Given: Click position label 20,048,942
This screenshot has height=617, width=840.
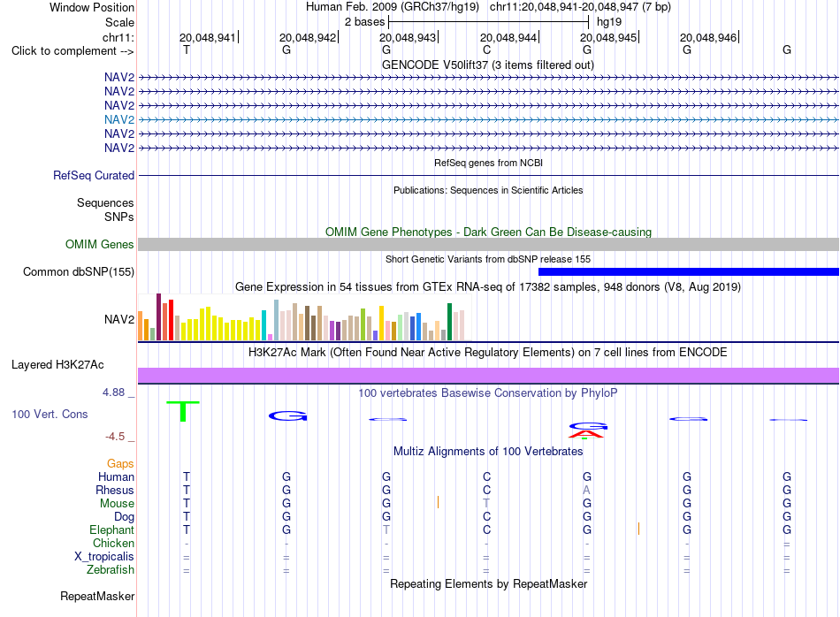Looking at the screenshot, I should 308,37.
